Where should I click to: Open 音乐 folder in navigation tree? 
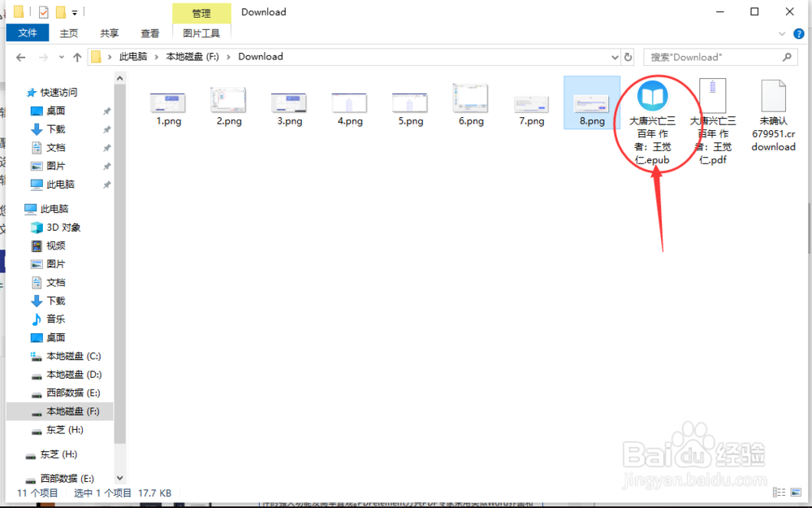click(55, 319)
